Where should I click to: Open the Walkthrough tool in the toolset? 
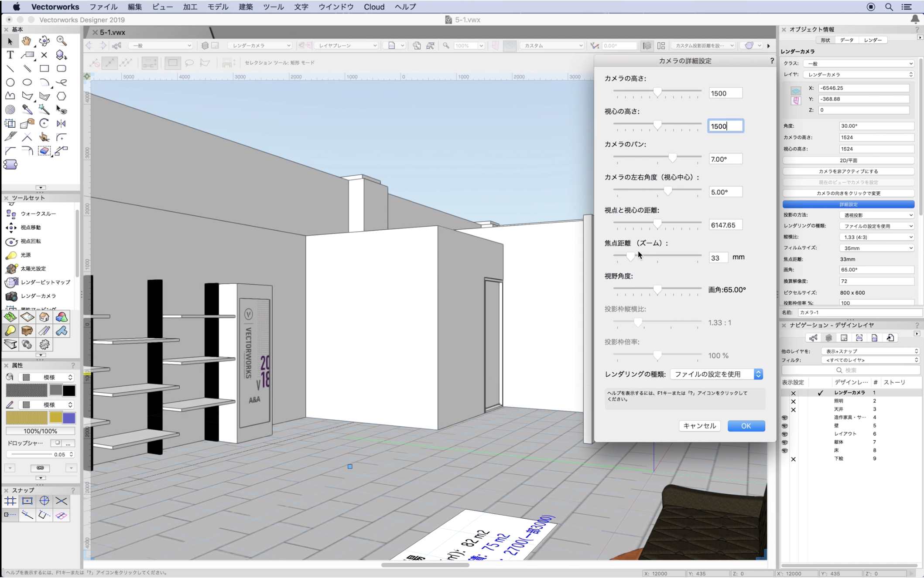(38, 214)
